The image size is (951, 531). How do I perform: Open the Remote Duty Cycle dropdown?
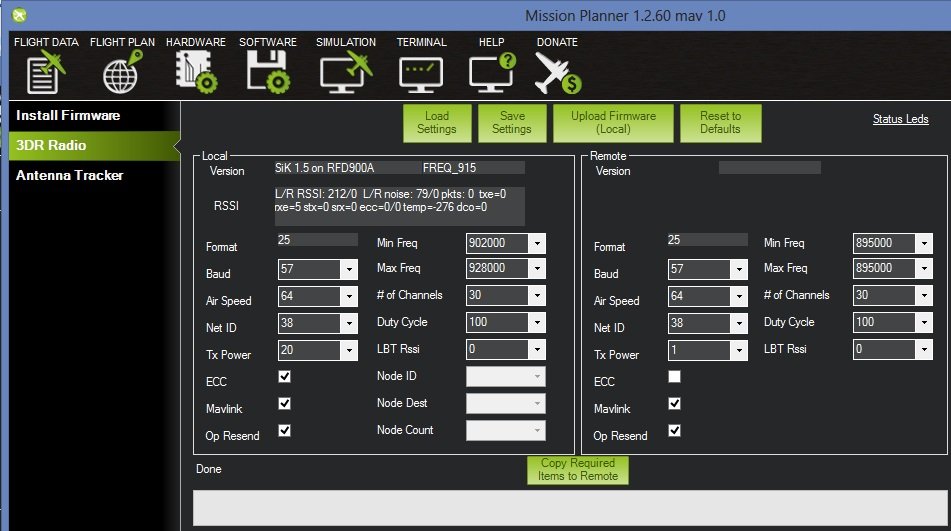point(893,322)
